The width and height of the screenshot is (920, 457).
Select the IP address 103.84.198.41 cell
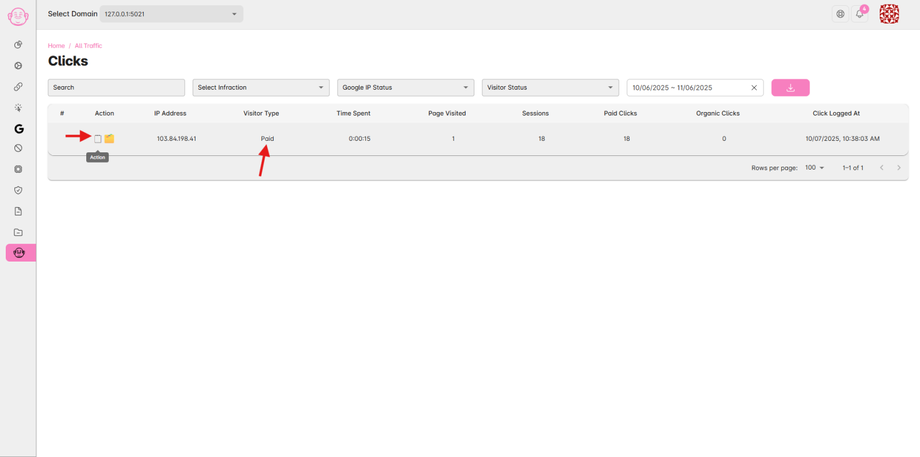pyautogui.click(x=177, y=139)
